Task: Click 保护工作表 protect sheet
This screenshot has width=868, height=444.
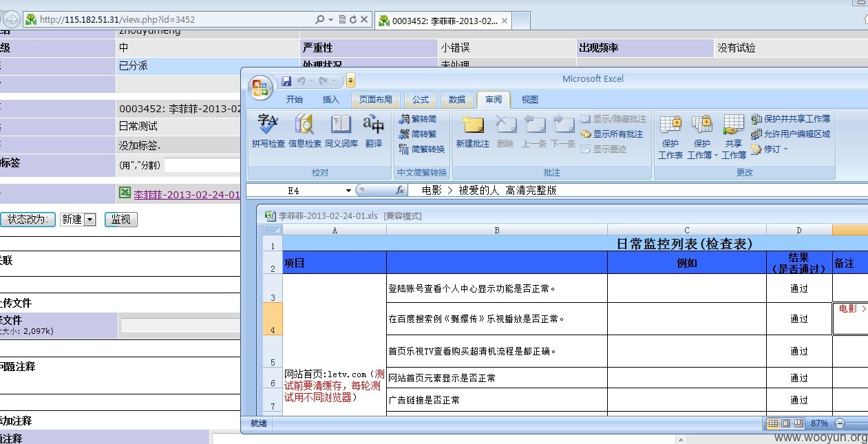Action: click(x=670, y=136)
